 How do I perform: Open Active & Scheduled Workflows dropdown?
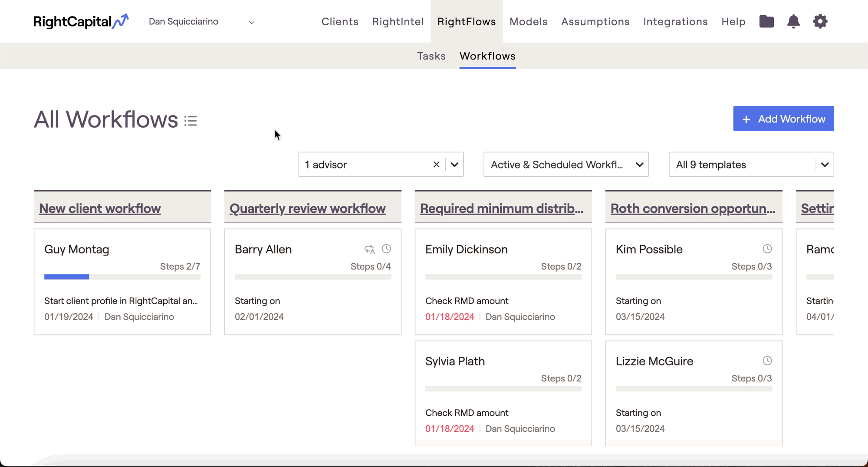tap(566, 164)
